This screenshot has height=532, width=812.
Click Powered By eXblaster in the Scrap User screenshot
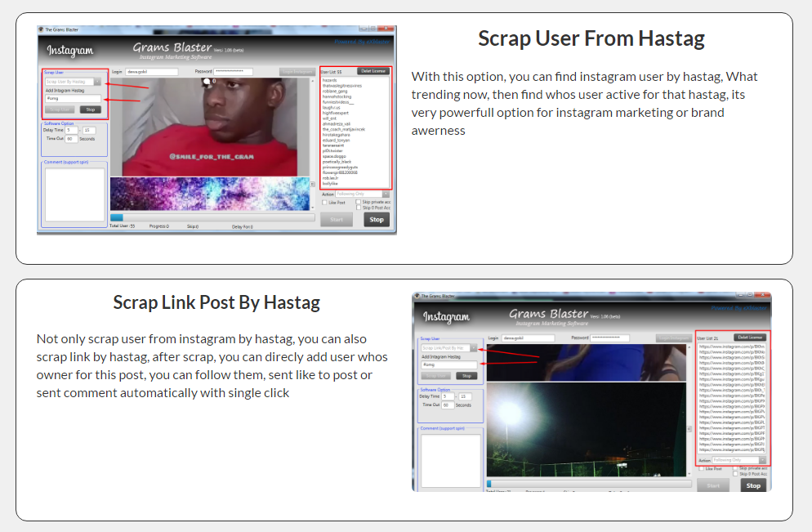click(x=362, y=42)
